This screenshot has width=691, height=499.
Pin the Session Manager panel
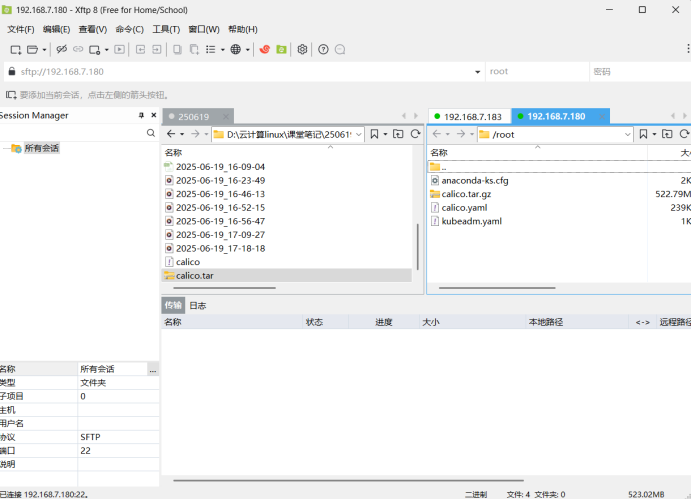pos(141,116)
